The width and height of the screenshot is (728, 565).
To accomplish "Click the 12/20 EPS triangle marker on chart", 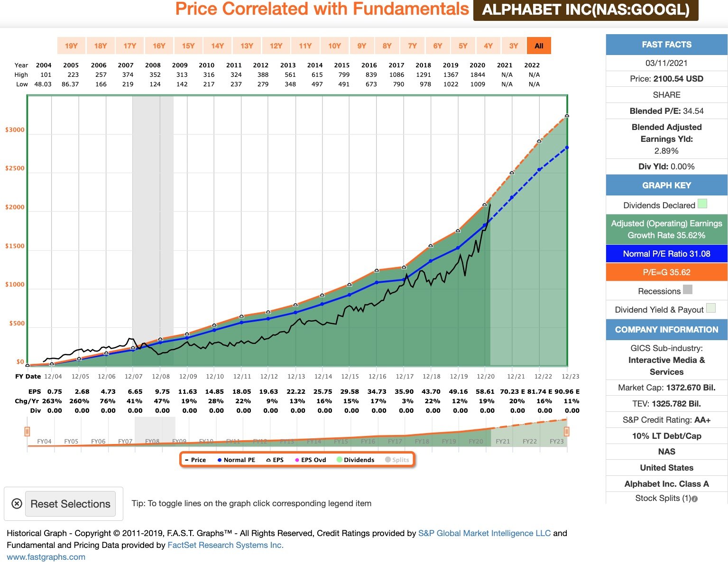I will click(485, 204).
